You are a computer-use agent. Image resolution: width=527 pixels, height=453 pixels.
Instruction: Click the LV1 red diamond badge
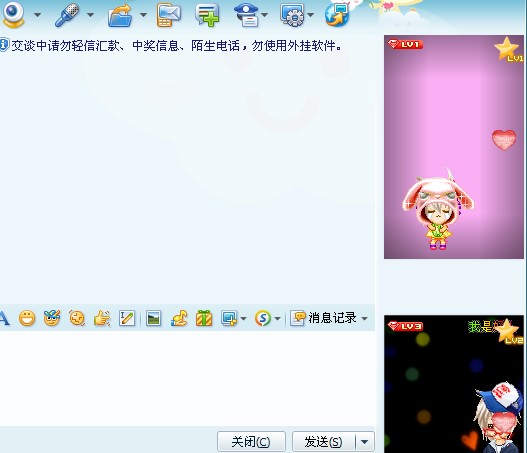click(x=405, y=44)
